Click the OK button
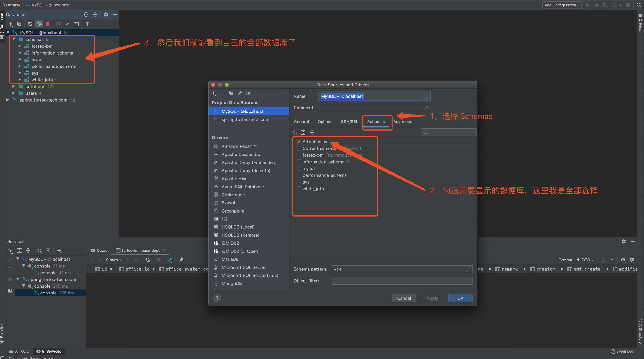This screenshot has height=359, width=644. point(460,298)
